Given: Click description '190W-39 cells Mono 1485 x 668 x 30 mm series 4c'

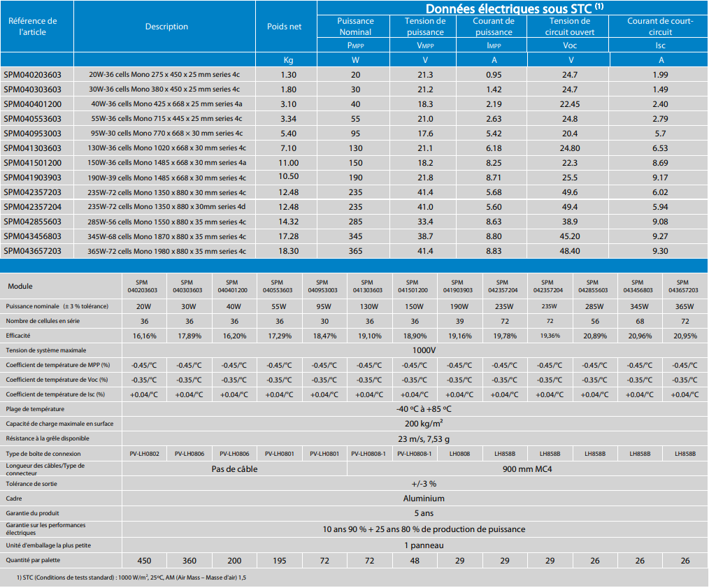Looking at the screenshot, I should 167,178.
